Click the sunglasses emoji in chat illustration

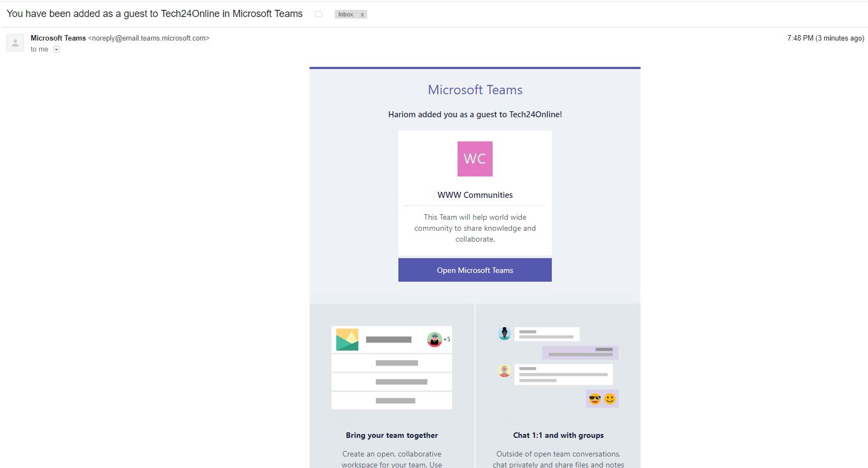(595, 399)
